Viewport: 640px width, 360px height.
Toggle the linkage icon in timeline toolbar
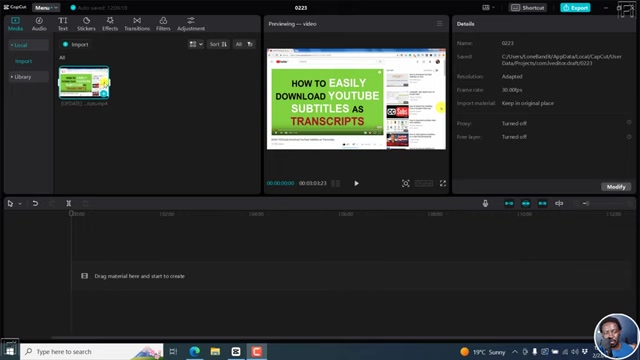[542, 203]
